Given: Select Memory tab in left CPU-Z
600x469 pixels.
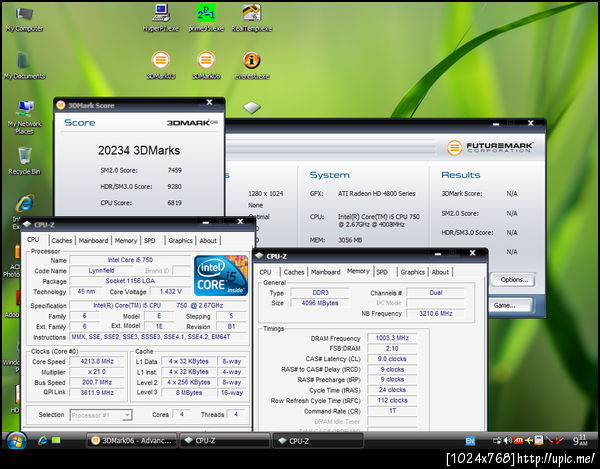Looking at the screenshot, I should [x=126, y=241].
